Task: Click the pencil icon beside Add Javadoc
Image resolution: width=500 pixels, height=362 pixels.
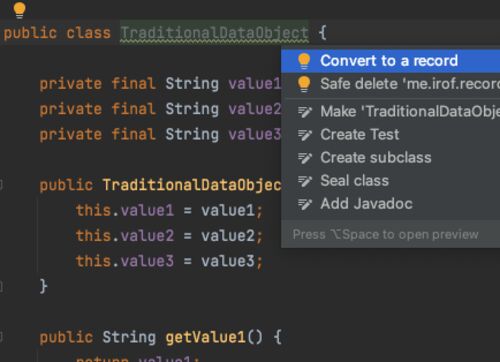Action: [305, 204]
